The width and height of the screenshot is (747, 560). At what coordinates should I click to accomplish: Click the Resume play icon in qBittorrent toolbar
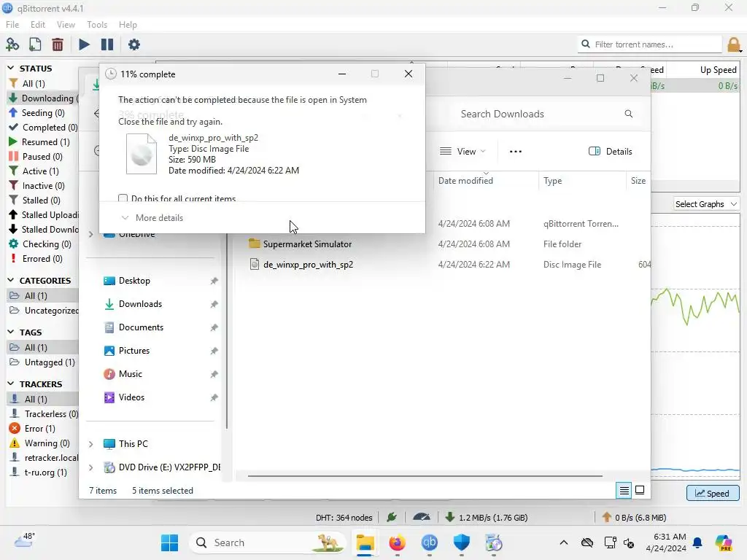coord(84,44)
